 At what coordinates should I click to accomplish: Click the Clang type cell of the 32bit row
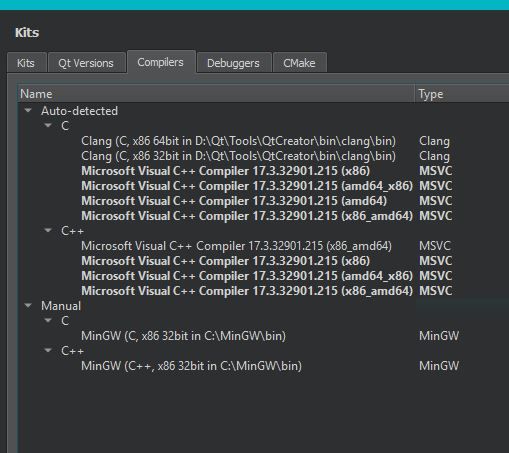point(434,156)
